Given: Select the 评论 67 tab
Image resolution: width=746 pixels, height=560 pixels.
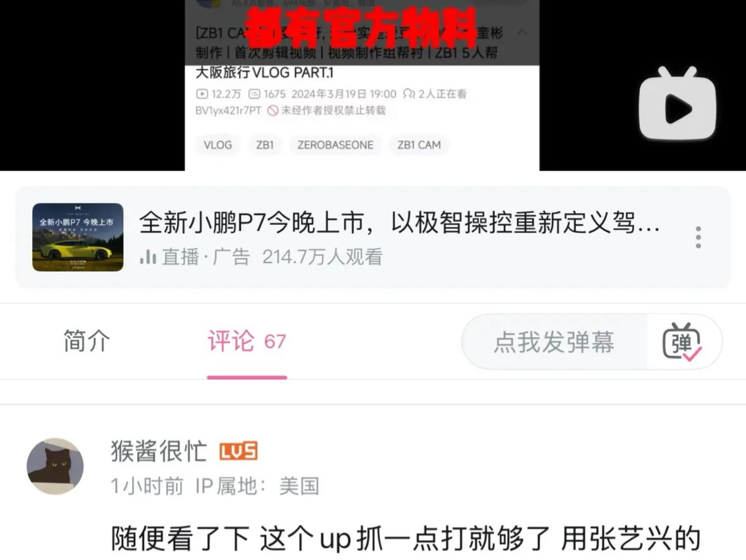Looking at the screenshot, I should 247,341.
